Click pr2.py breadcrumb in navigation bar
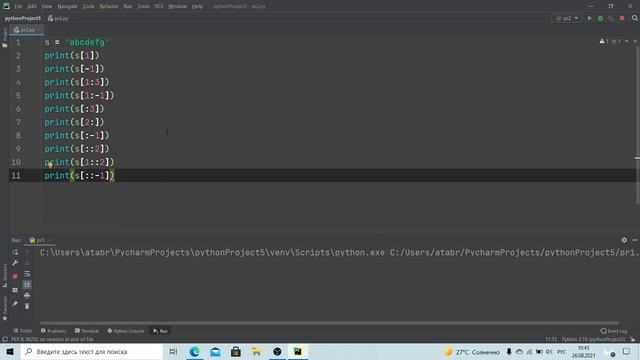This screenshot has height=360, width=640. pos(58,18)
